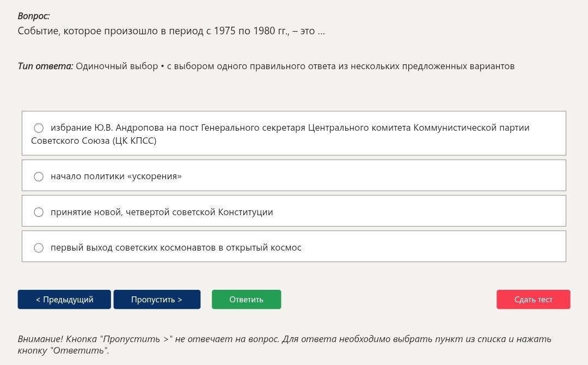Finish exam with red Сдать тест button
588x365 pixels.
tap(533, 299)
